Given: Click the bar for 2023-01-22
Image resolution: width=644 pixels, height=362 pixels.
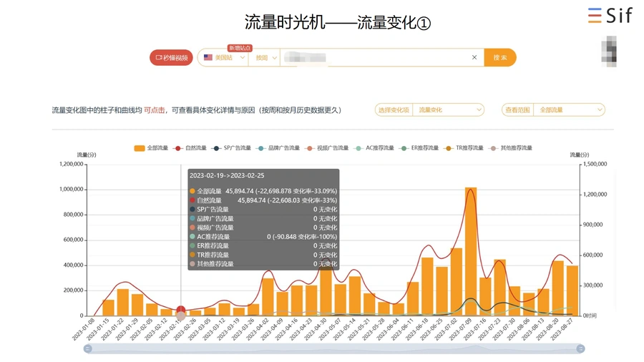Looking at the screenshot, I should click(x=123, y=303).
